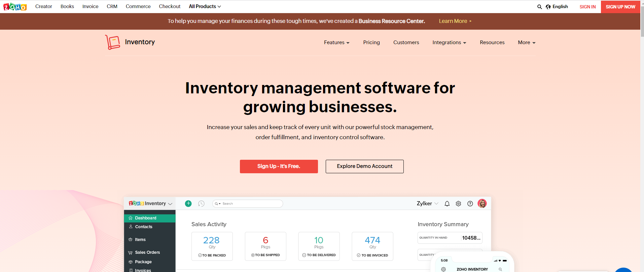Click Learn More in the banner
644x272 pixels.
pos(455,21)
